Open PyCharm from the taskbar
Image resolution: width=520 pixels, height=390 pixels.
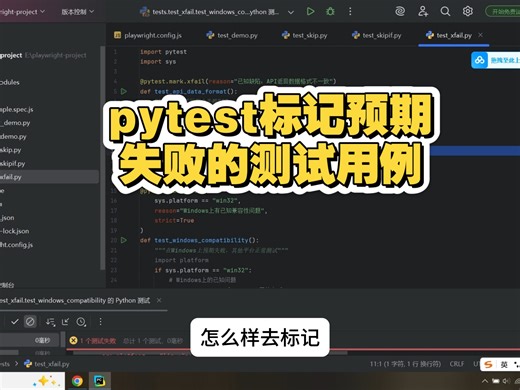[99, 381]
